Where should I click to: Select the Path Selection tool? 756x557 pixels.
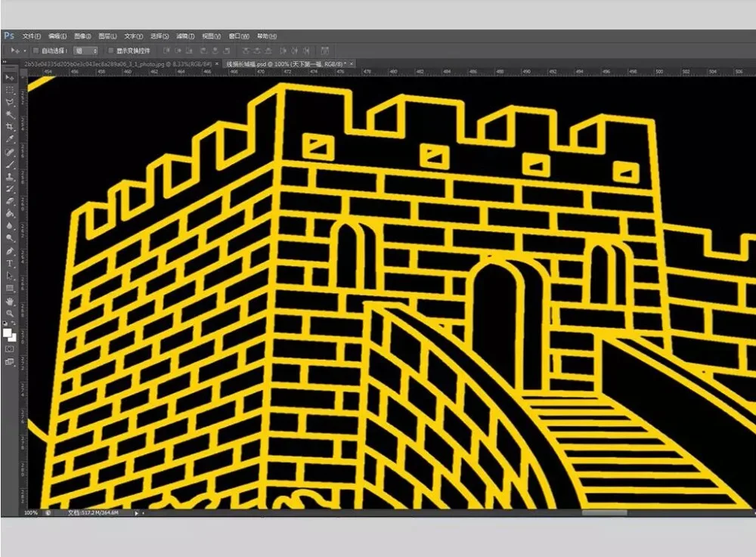point(10,276)
